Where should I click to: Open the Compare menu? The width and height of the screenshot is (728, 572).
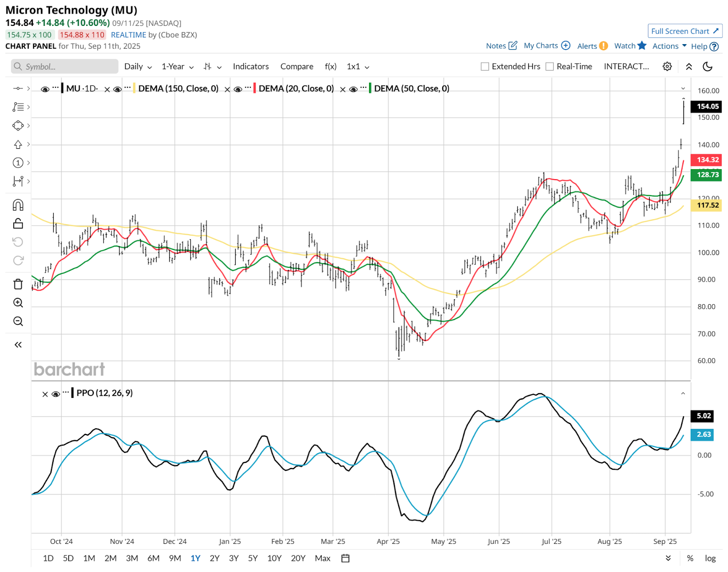[297, 66]
